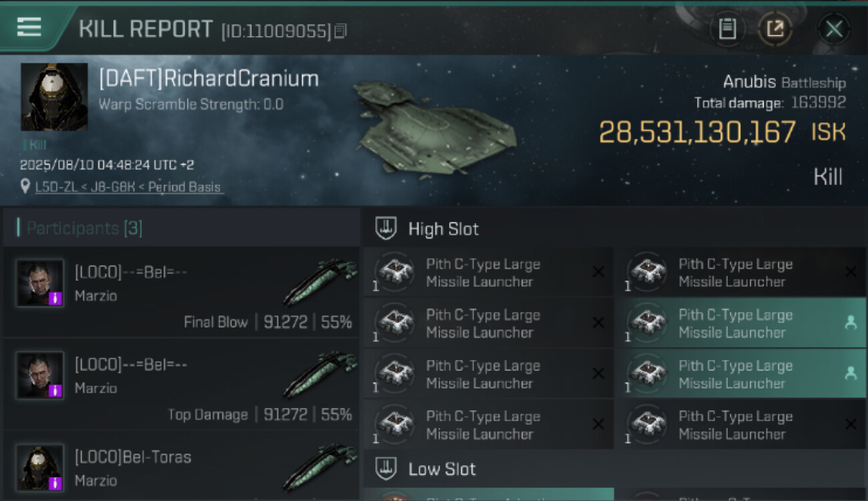Click the 28,531,130,167 ISK value
This screenshot has height=501, width=868.
pyautogui.click(x=696, y=132)
